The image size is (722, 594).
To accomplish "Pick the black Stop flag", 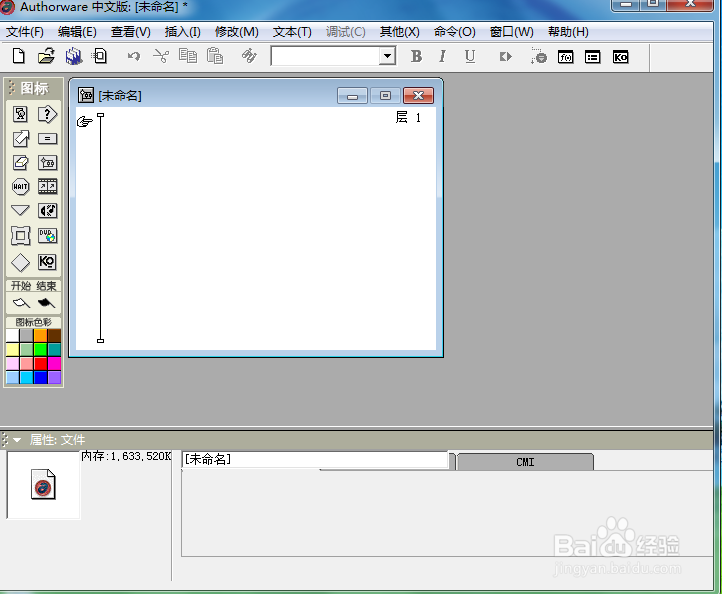I will point(46,303).
